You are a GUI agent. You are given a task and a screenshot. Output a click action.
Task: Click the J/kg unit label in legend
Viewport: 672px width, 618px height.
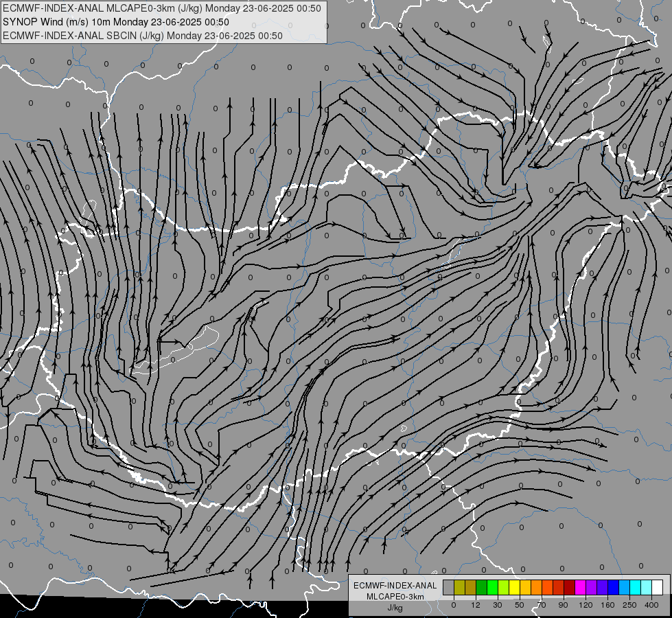point(395,608)
